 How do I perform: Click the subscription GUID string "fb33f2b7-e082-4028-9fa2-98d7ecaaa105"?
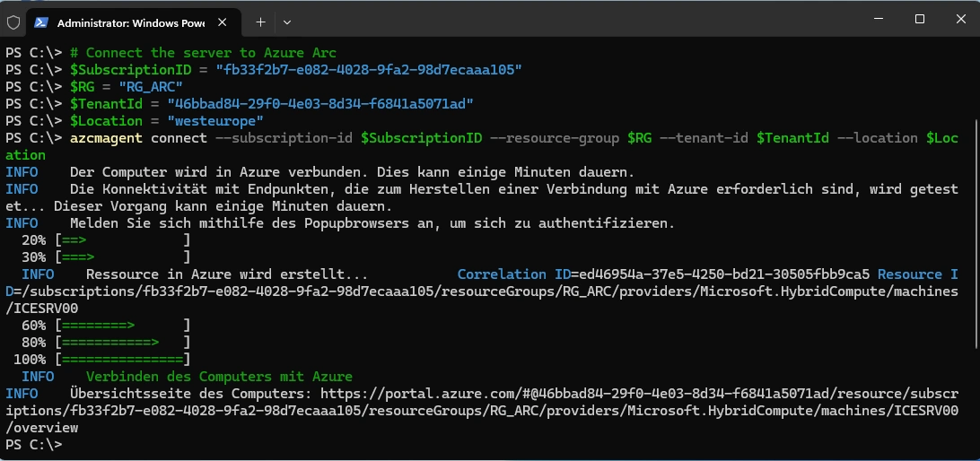pos(369,69)
